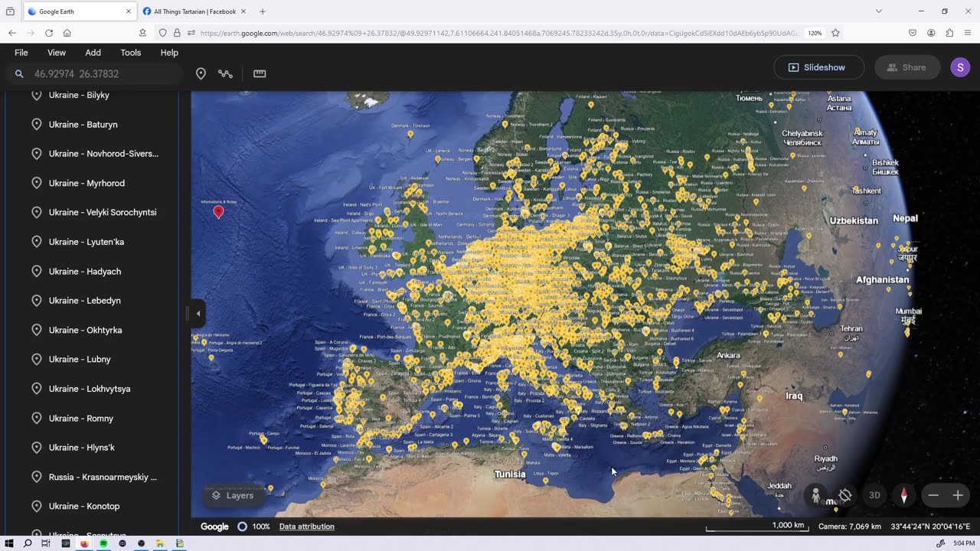The height and width of the screenshot is (551, 980).
Task: Click placemark icon beside Ukraine - Bilyky
Action: 36,95
